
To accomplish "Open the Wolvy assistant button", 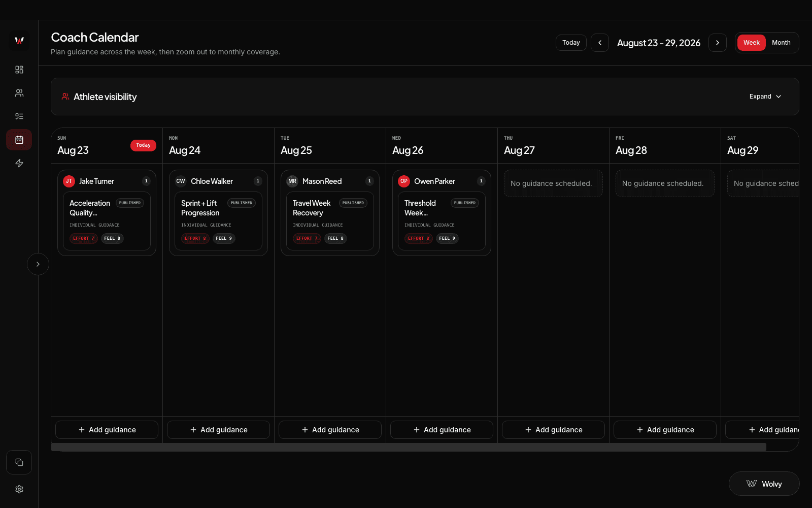I will (x=764, y=484).
